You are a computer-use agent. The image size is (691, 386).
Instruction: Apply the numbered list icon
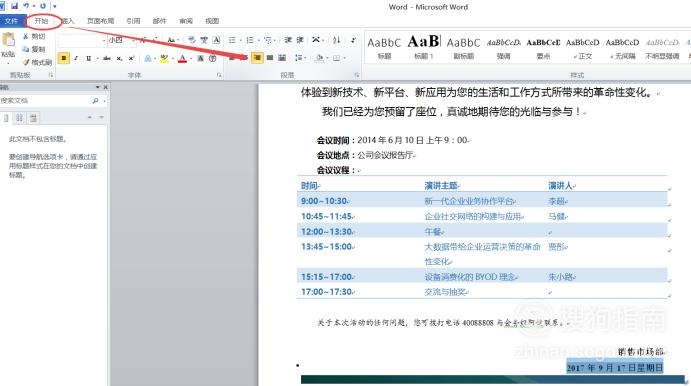pyautogui.click(x=250, y=40)
